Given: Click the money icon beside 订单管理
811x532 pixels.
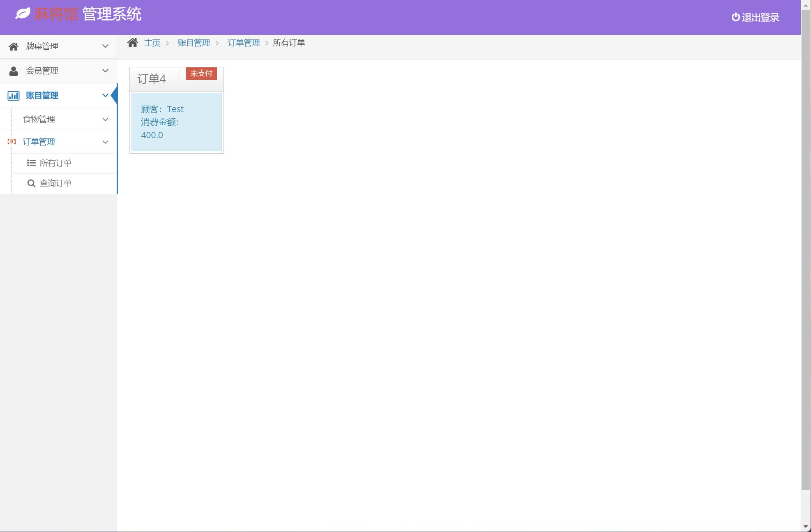Looking at the screenshot, I should point(12,142).
